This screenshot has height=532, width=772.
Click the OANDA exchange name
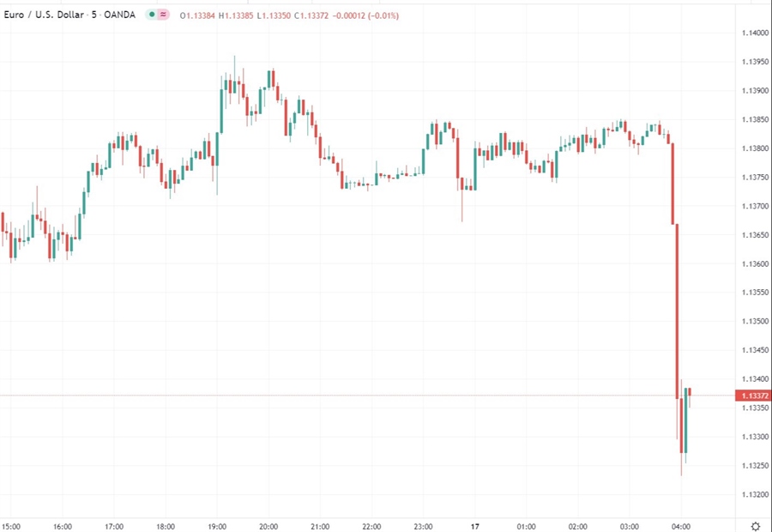[x=118, y=15]
